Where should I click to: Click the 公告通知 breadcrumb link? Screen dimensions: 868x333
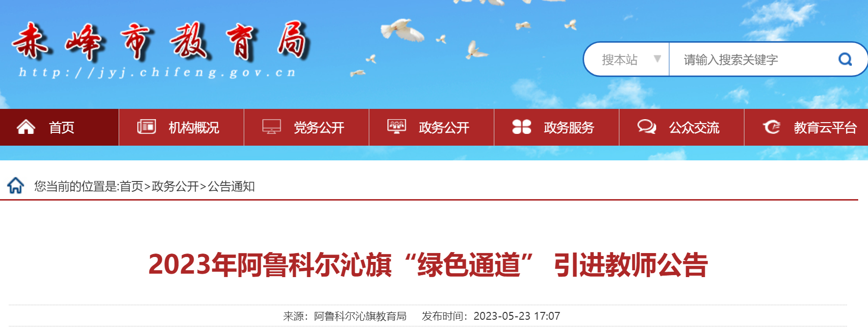(231, 186)
